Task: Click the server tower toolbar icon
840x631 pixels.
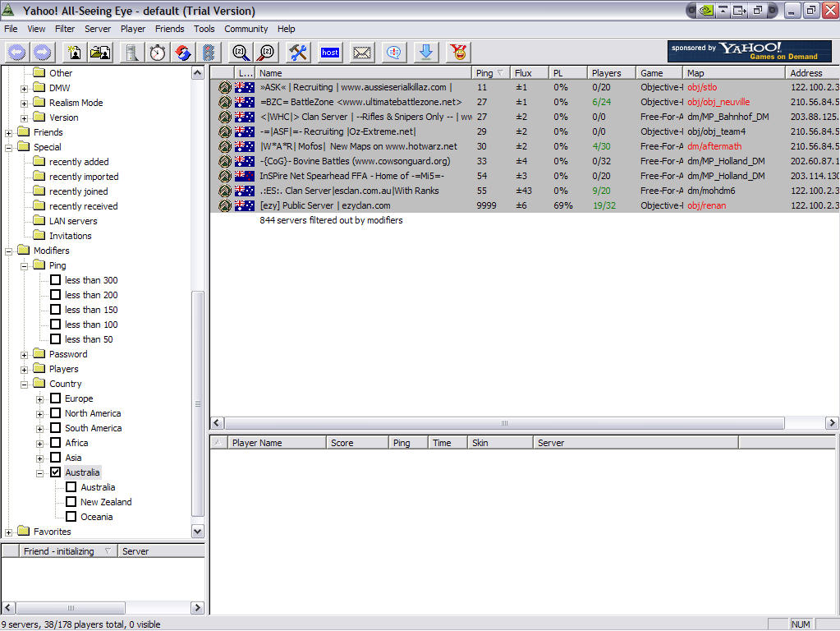Action: (x=131, y=52)
